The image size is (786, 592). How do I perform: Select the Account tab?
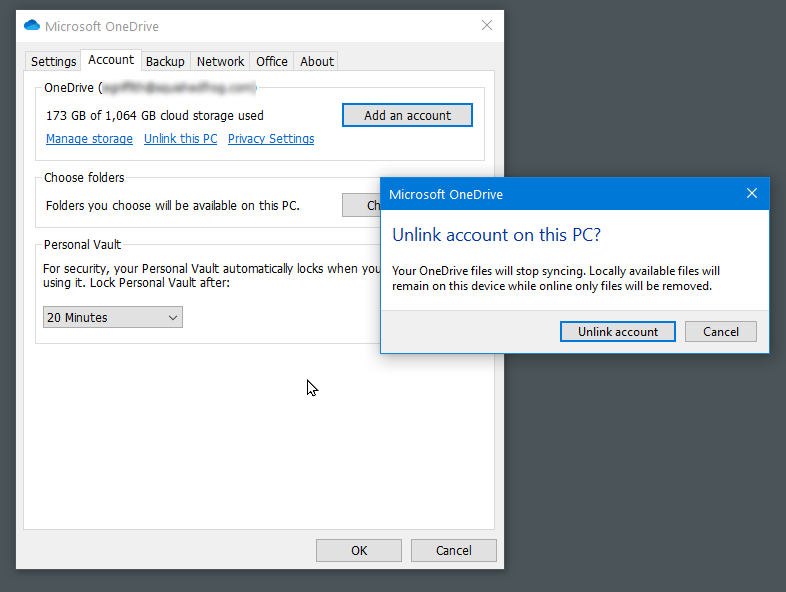(x=111, y=60)
